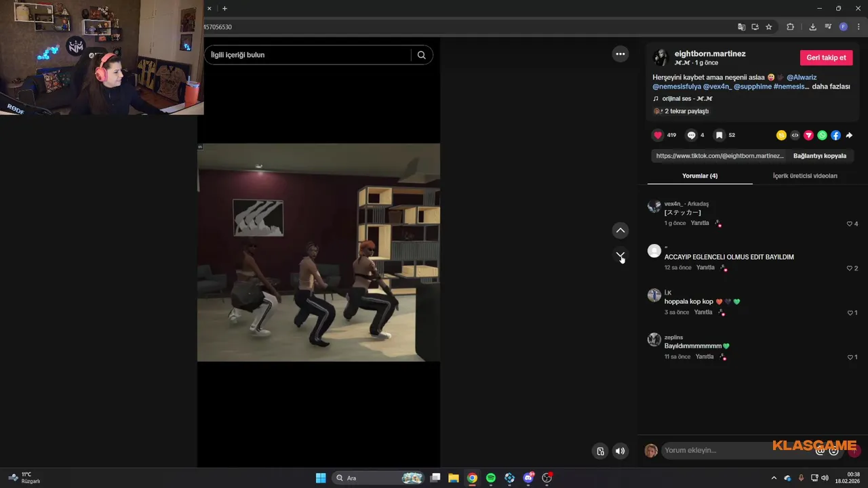Click the taskbar Ara search box
The image size is (868, 488).
click(x=378, y=478)
